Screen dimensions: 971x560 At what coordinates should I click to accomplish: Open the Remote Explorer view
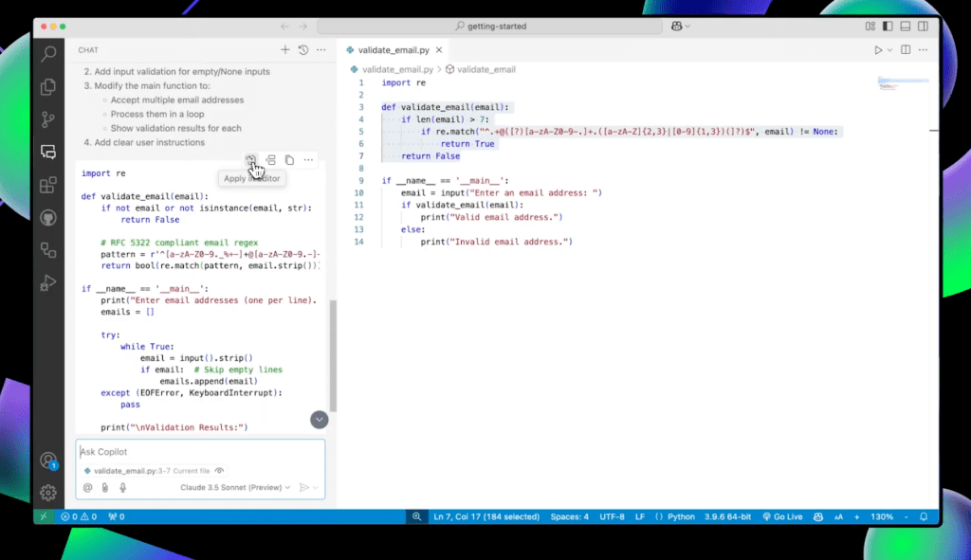click(48, 250)
